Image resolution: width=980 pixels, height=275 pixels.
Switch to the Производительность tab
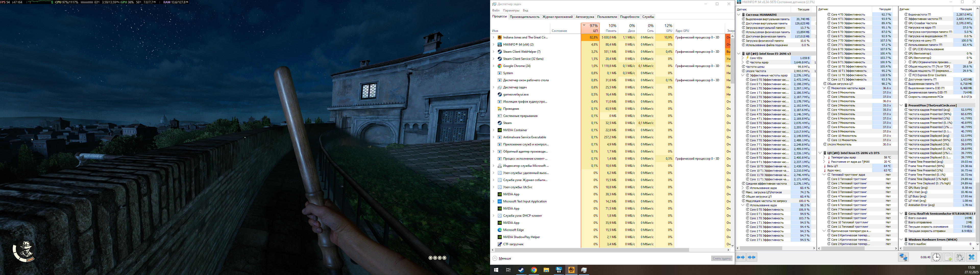click(x=525, y=17)
